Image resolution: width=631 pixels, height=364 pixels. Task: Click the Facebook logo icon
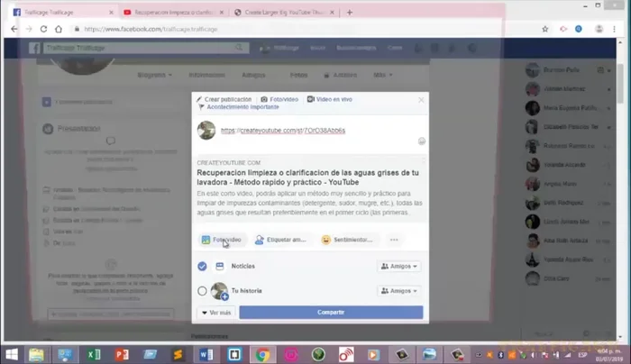point(34,48)
